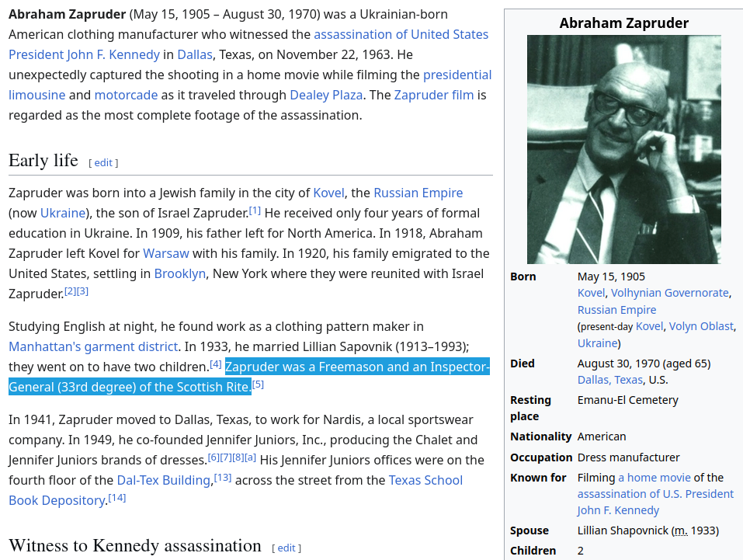This screenshot has width=743, height=560.
Task: Jump to citation [6]
Action: pyautogui.click(x=214, y=457)
